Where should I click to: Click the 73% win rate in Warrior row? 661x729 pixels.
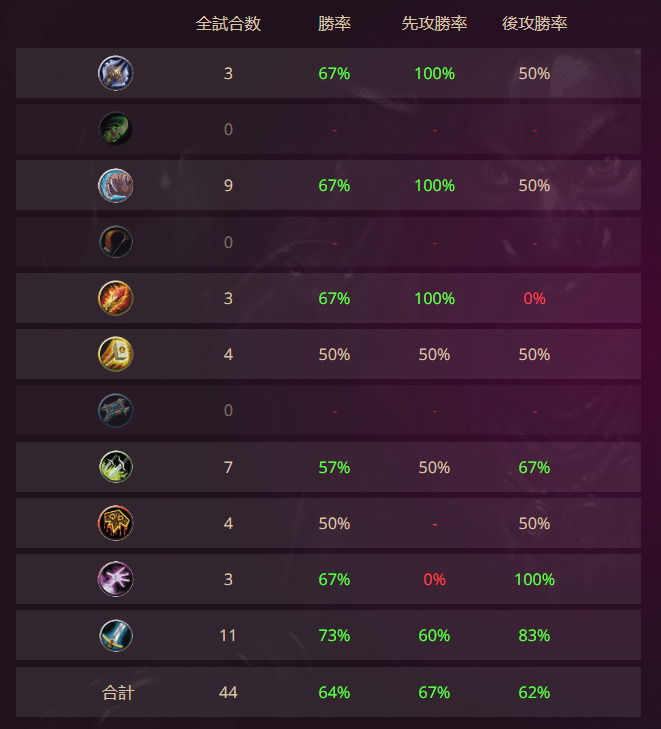[334, 636]
